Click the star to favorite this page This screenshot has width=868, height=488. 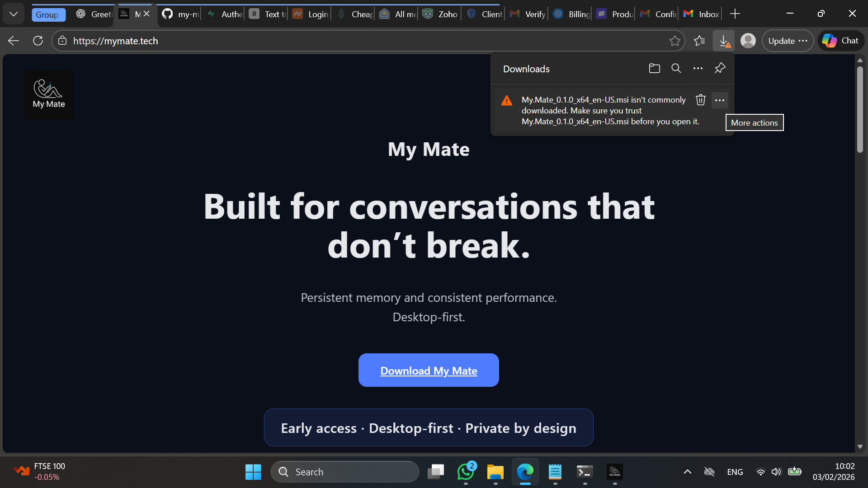pyautogui.click(x=675, y=41)
